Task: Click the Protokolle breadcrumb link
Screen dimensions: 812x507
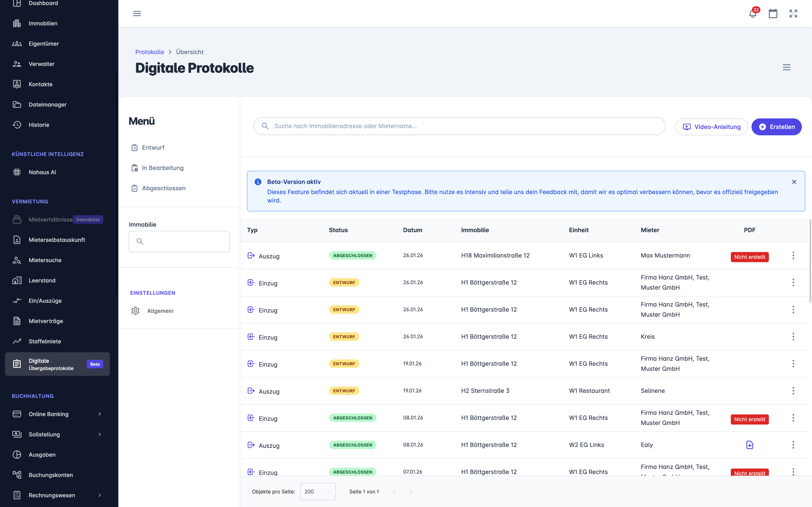Action: coord(150,52)
